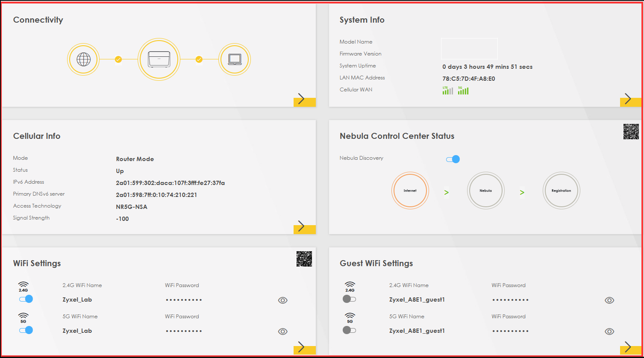Click the laptop client icon in Connectivity

pos(235,59)
